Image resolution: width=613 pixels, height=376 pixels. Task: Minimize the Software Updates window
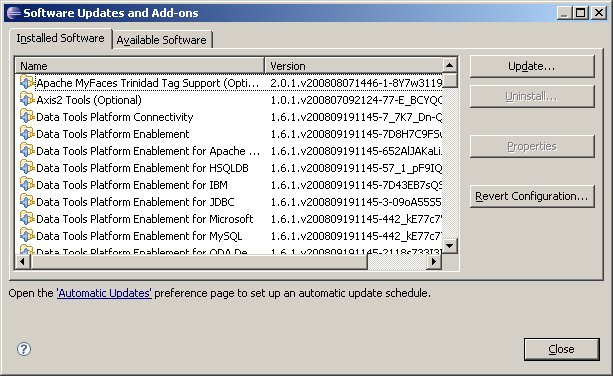click(564, 13)
